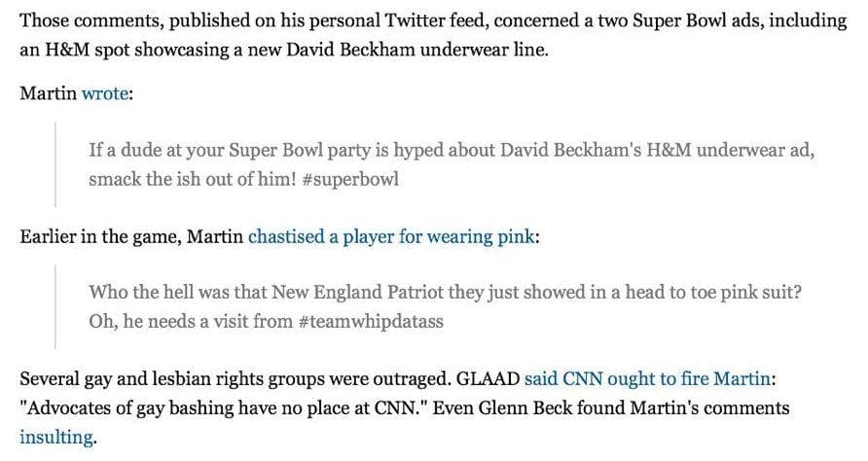Open "chastised a player for wearing pink" link
Viewport: 868px width, 461px height.
click(x=391, y=236)
